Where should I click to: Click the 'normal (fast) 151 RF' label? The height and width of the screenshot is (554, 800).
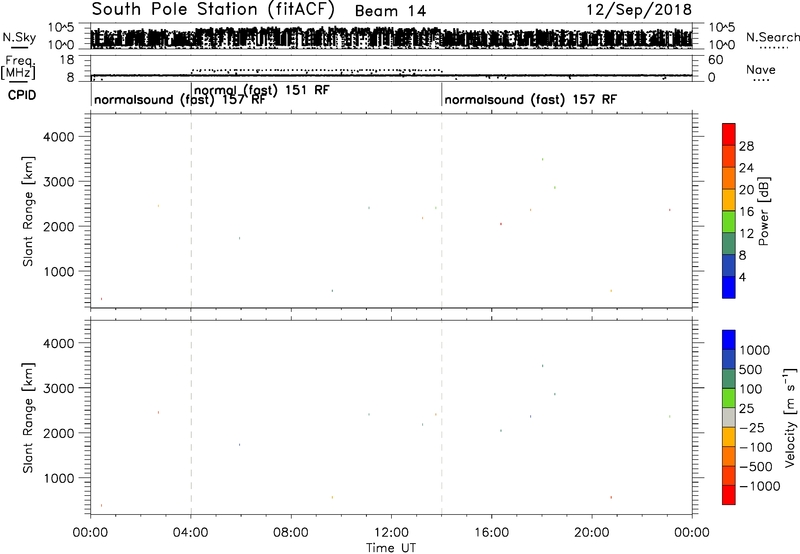[262, 90]
